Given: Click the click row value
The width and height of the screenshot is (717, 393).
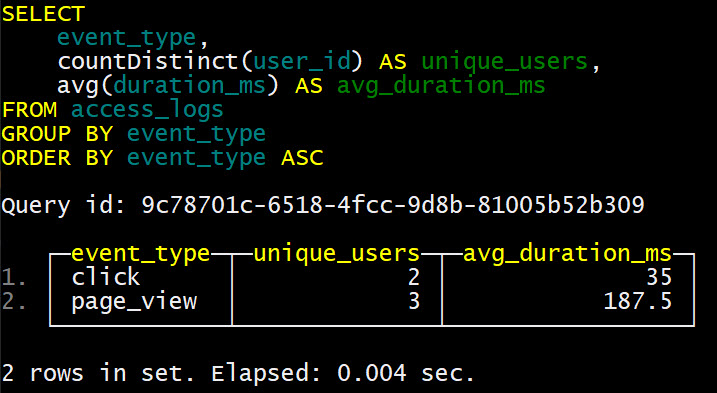Looking at the screenshot, I should click(106, 277).
